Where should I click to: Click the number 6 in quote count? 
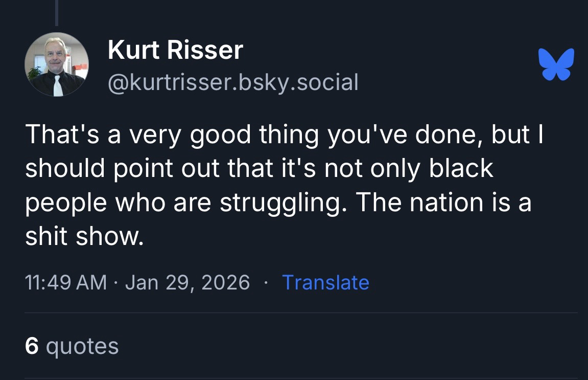coord(32,346)
